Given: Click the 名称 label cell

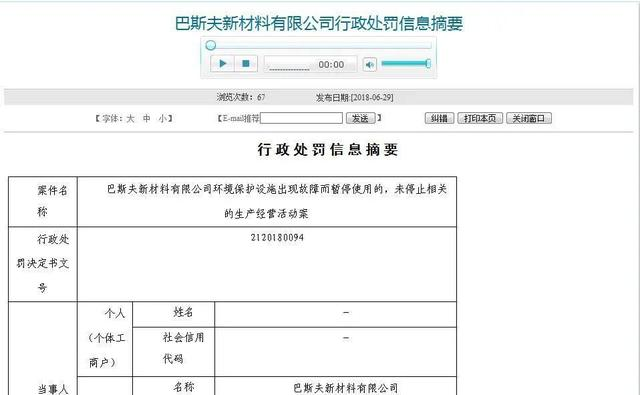Looking at the screenshot, I should (174, 386).
